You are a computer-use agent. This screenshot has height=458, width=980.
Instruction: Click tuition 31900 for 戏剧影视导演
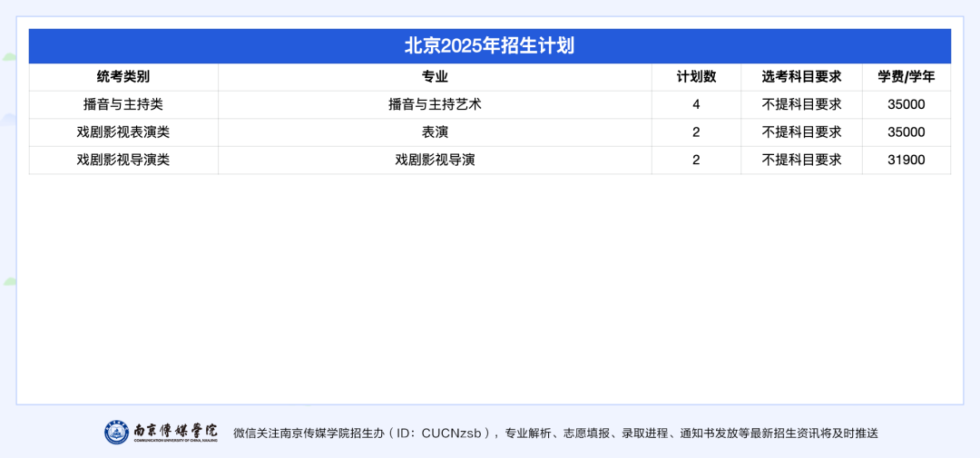(x=906, y=160)
